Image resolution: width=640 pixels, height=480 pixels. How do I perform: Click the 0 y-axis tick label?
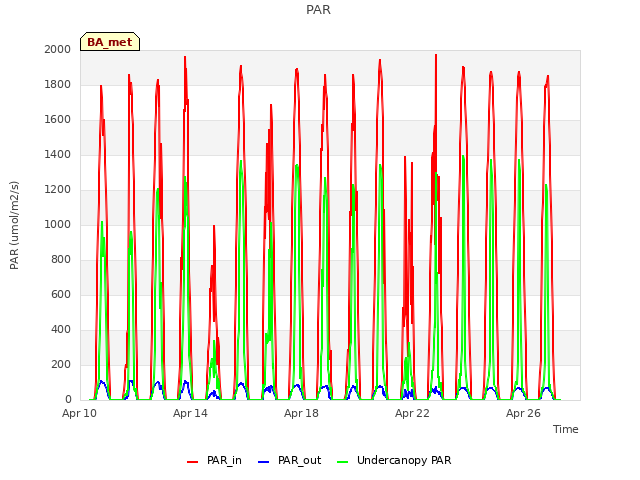click(68, 399)
